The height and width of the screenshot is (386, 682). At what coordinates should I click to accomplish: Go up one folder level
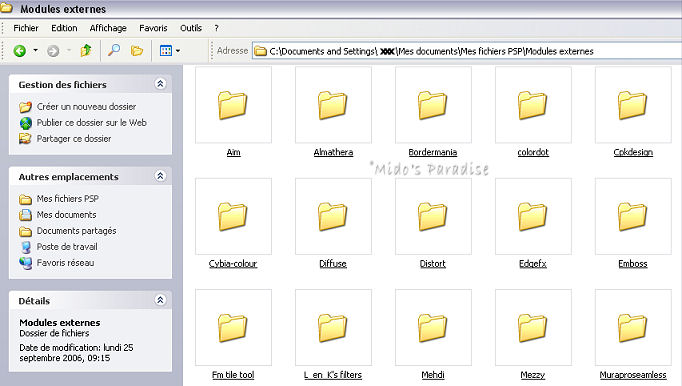(x=86, y=50)
